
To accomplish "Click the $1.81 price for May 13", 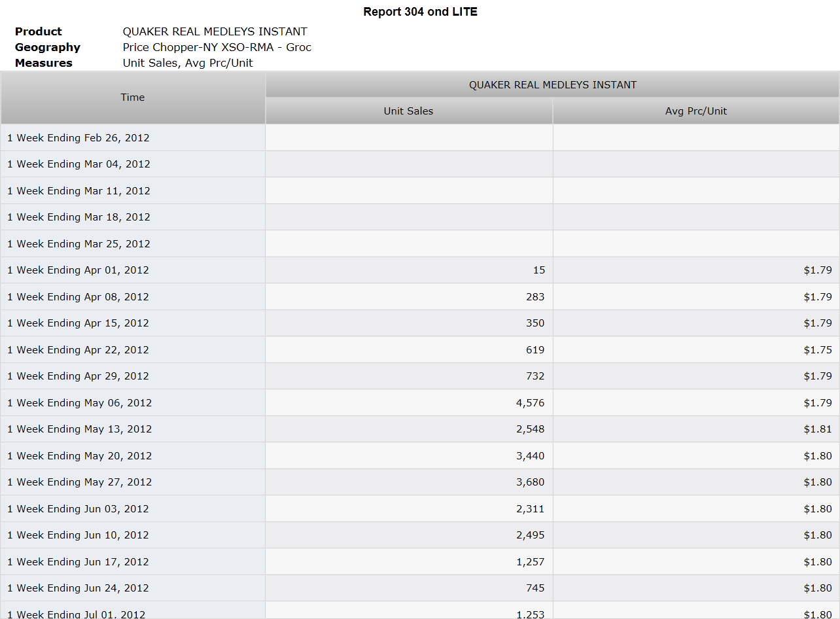I will [x=818, y=429].
